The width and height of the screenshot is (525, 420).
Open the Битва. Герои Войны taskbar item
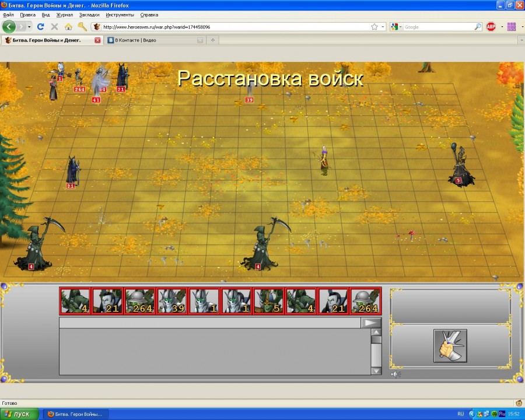76,414
